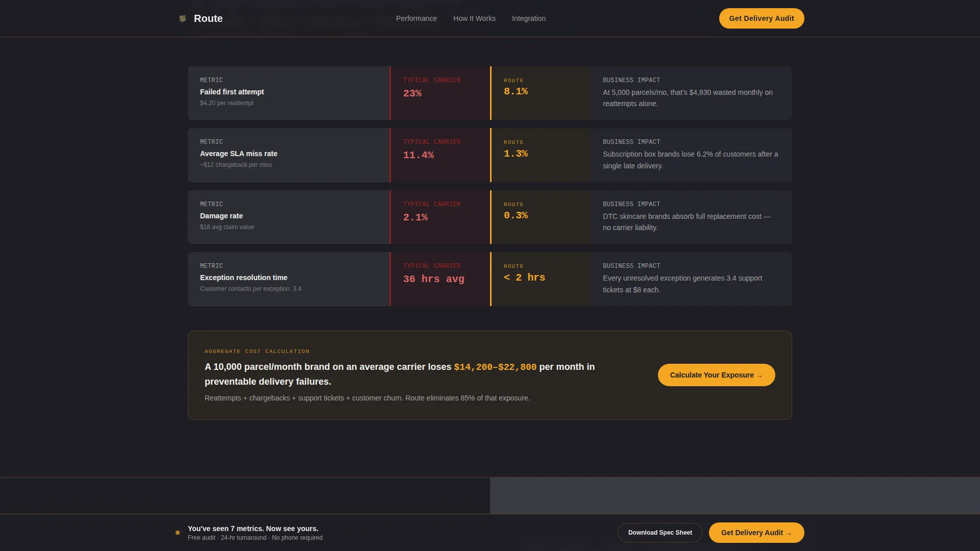Click the Route logo icon
This screenshot has height=551, width=980.
pos(183,18)
